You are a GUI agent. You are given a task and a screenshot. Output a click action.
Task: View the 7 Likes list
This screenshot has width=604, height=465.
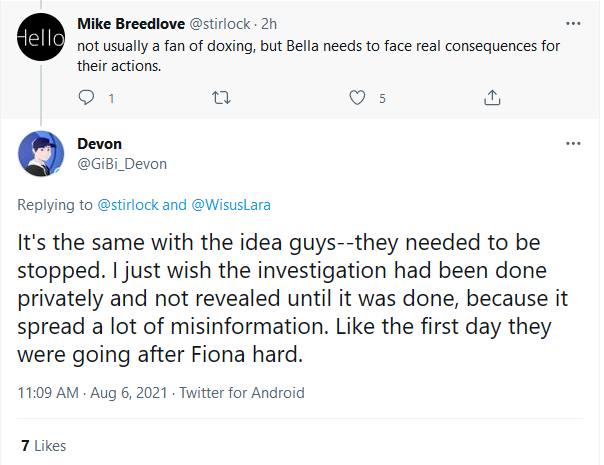[44, 446]
